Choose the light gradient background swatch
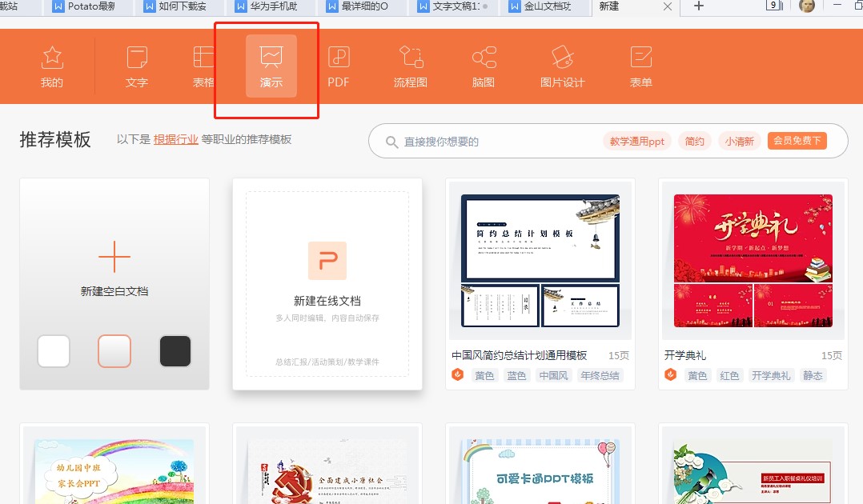The image size is (863, 504). tap(114, 351)
